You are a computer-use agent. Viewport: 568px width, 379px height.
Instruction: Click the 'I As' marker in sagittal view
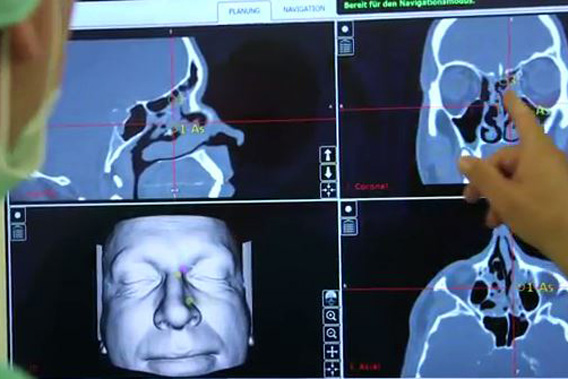click(190, 130)
